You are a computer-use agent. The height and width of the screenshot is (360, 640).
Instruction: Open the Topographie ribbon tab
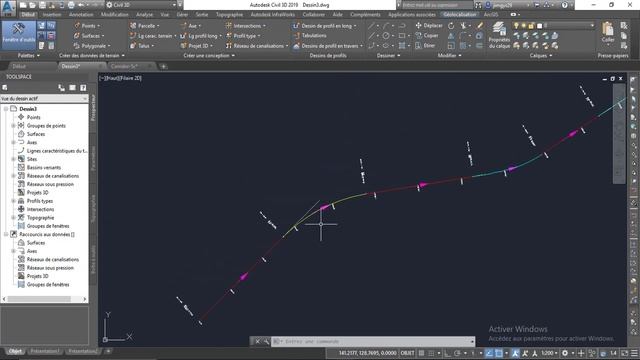[x=229, y=14]
